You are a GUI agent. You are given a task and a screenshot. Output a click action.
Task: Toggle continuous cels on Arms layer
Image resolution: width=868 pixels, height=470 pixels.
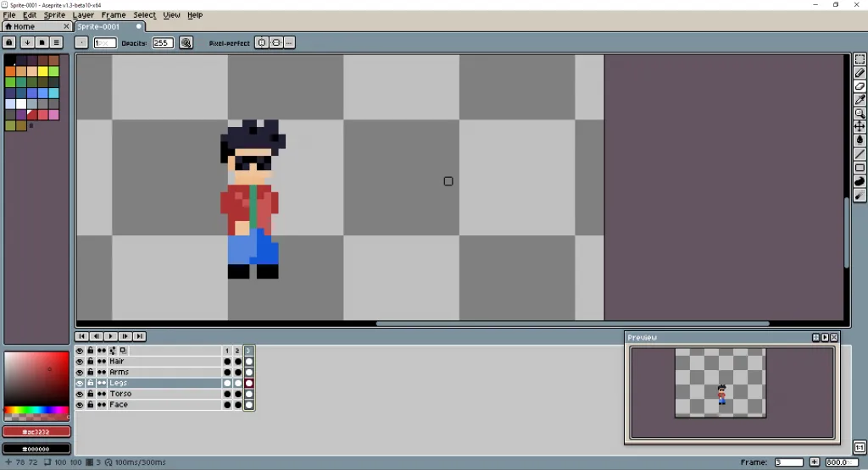tap(102, 372)
